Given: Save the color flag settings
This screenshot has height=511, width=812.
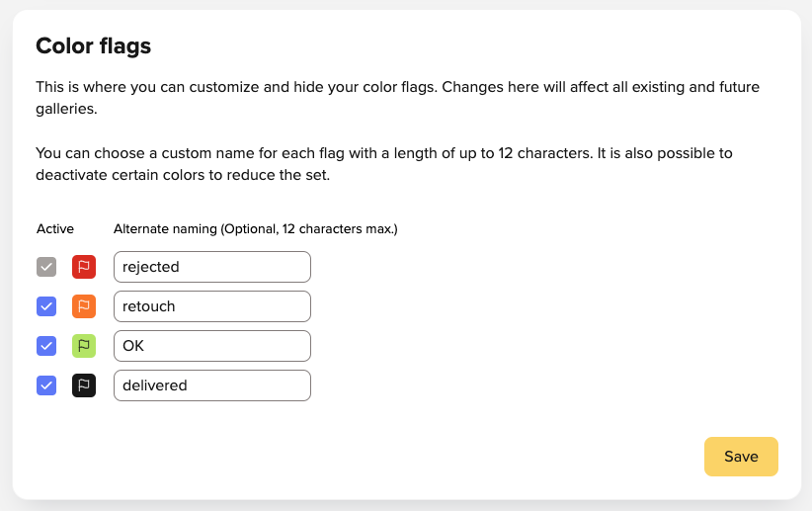Looking at the screenshot, I should point(741,457).
